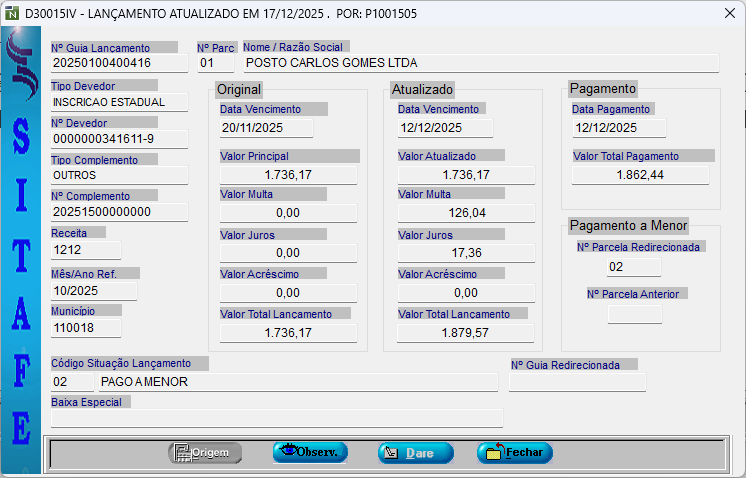Image resolution: width=746 pixels, height=478 pixels.
Task: Select the Nº Guia Lançamento field
Action: click(119, 63)
